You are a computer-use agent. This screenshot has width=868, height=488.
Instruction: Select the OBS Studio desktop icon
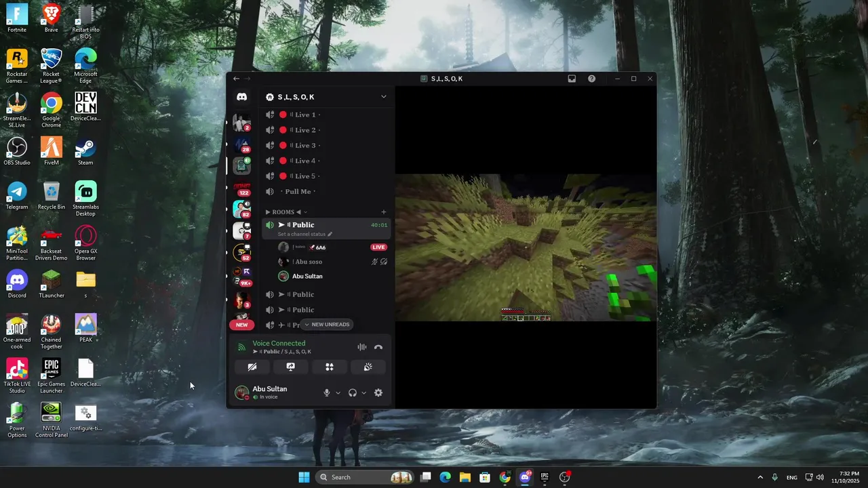(x=17, y=151)
